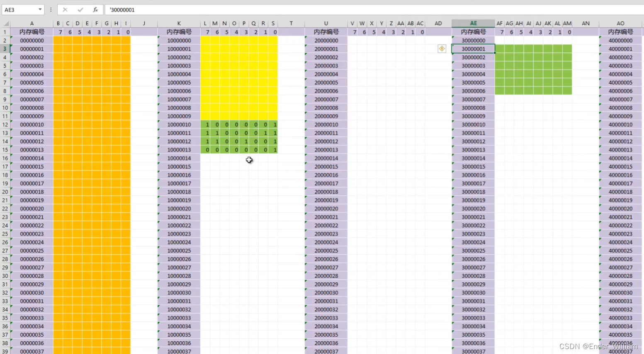The width and height of the screenshot is (644, 354).
Task: Click the cell containing 40000005
Action: pos(620,82)
